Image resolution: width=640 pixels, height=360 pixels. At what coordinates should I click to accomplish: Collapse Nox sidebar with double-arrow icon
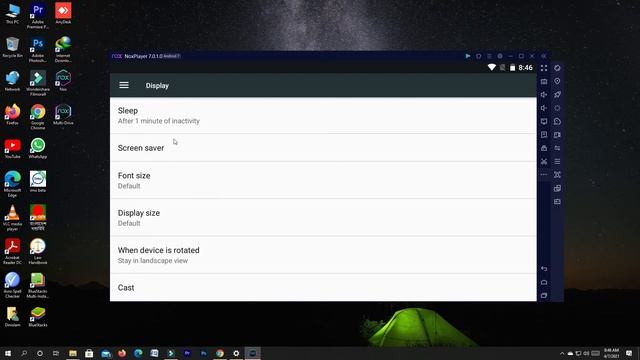[x=543, y=56]
